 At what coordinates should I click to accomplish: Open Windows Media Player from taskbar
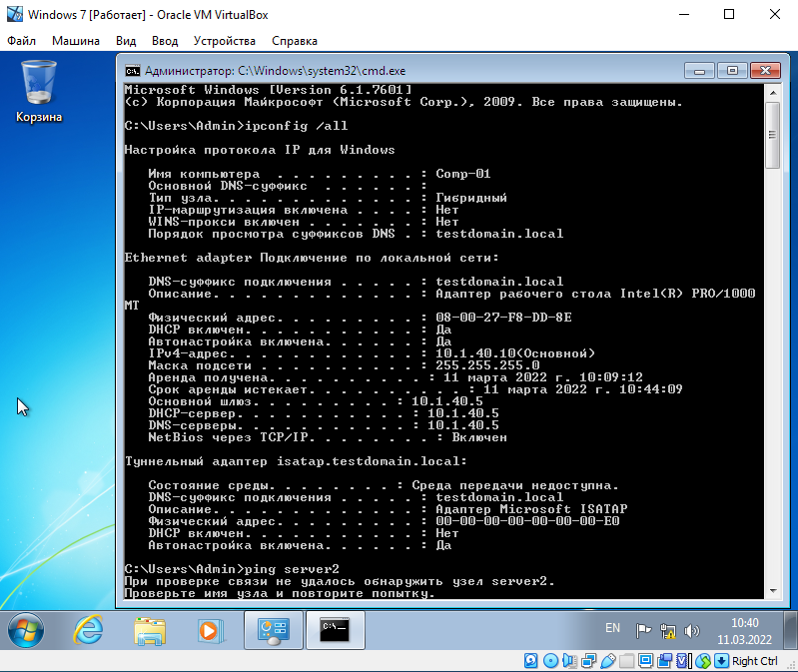[209, 630]
